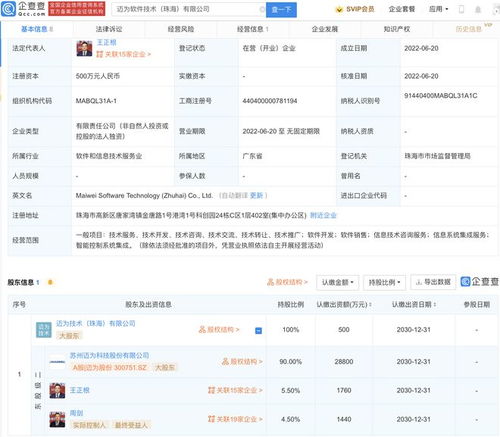
Task: Click the English name Maiwei Software Technology
Action: [x=144, y=196]
